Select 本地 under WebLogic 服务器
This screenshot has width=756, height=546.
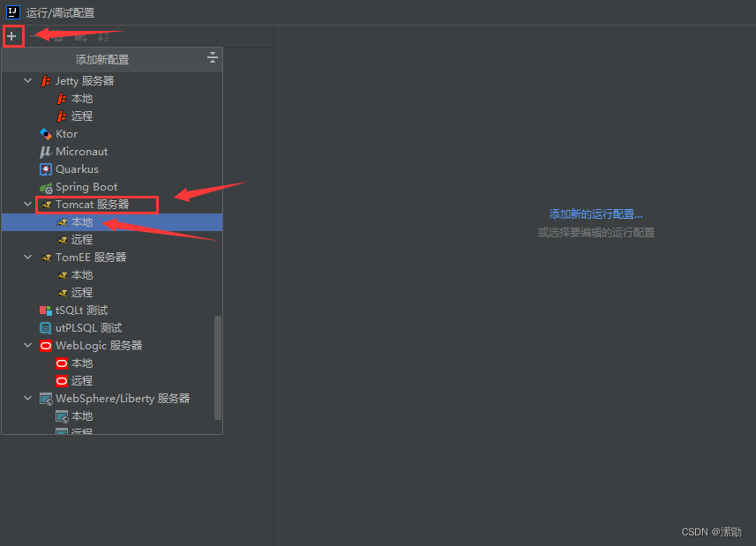[x=112, y=363]
